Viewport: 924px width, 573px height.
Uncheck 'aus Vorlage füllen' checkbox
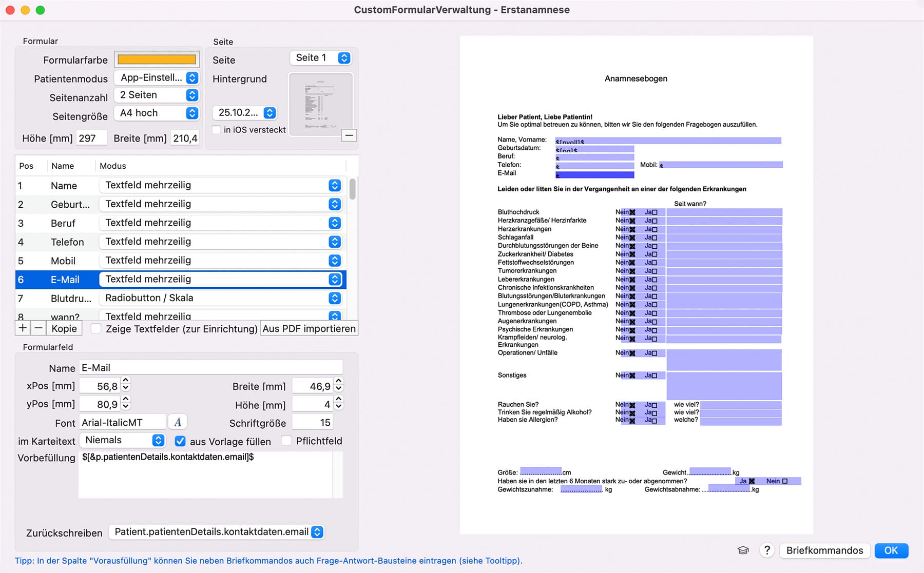pos(180,441)
